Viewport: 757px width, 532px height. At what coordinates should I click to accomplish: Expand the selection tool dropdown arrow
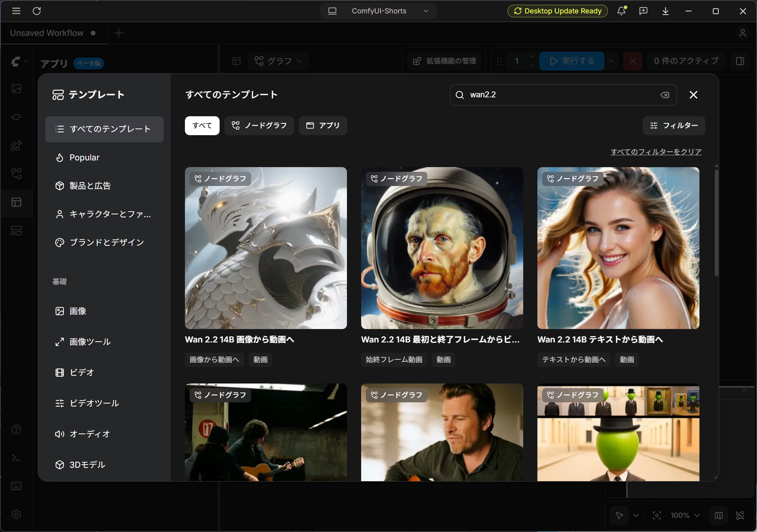[x=636, y=515]
